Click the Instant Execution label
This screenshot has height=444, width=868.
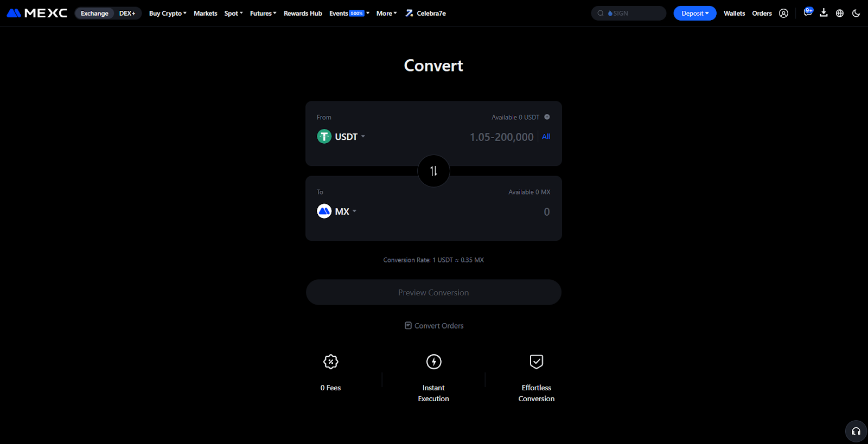point(433,393)
